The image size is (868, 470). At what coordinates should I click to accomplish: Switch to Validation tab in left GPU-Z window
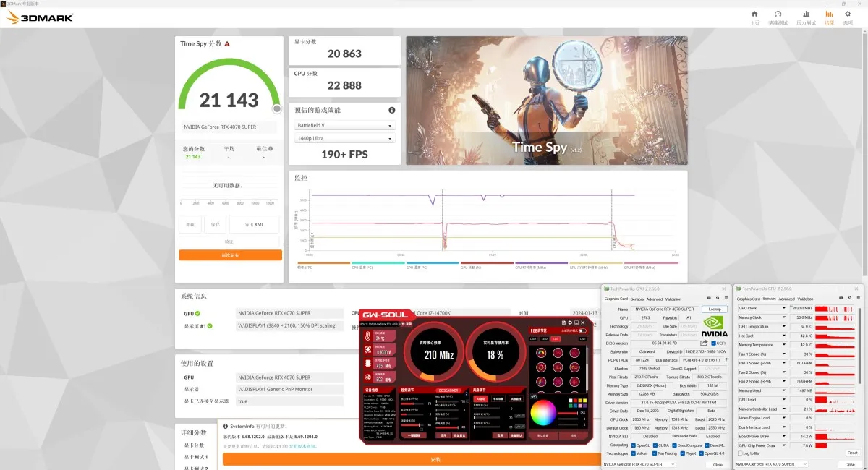pos(673,299)
